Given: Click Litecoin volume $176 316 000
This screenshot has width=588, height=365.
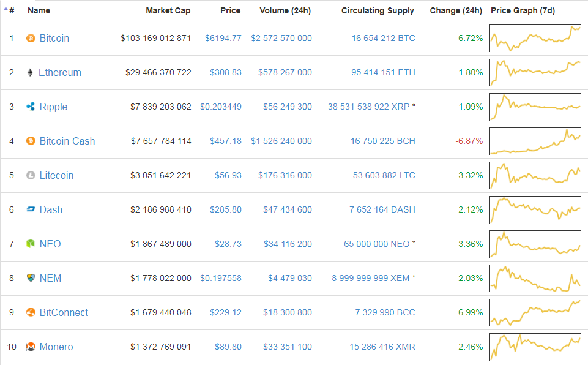Looking at the screenshot, I should [x=285, y=175].
